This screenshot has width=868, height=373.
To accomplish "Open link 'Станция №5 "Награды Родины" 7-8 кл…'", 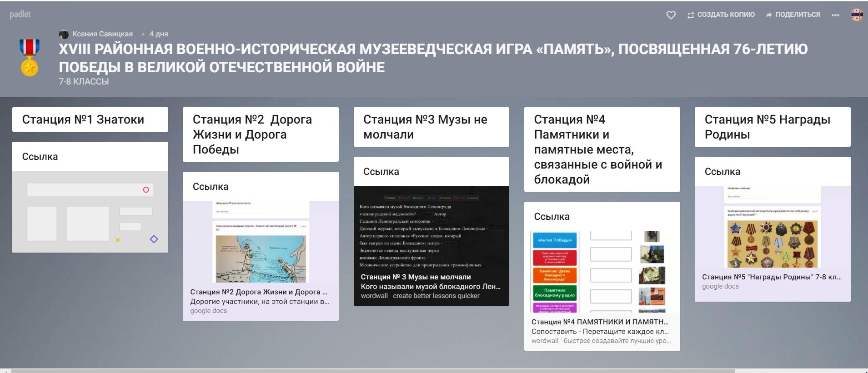I will [772, 277].
